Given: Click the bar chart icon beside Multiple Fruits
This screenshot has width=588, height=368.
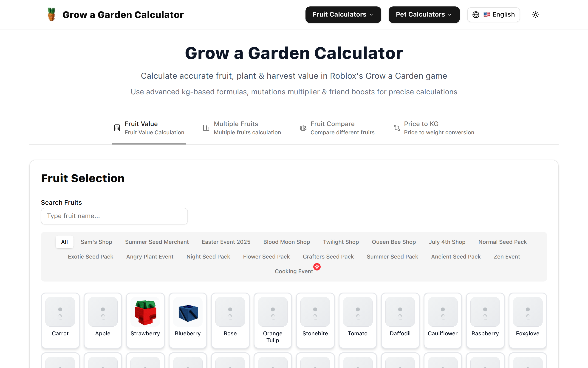Looking at the screenshot, I should tap(206, 128).
